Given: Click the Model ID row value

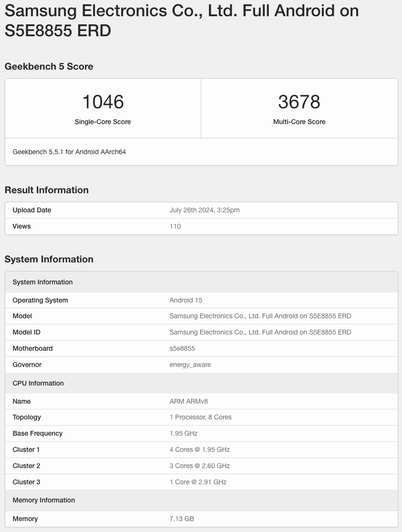Looking at the screenshot, I should [260, 332].
